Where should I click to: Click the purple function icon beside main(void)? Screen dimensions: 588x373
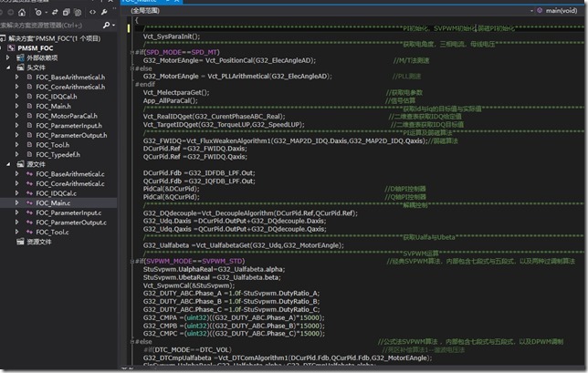(x=540, y=10)
